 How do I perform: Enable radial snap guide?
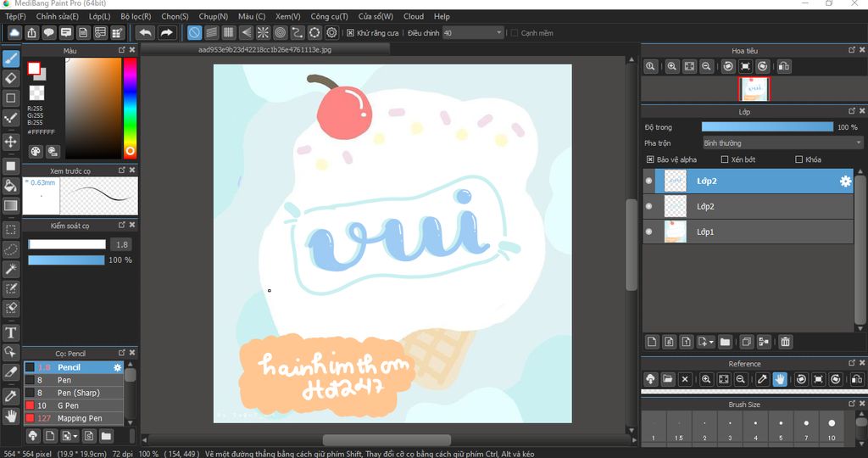[x=263, y=33]
